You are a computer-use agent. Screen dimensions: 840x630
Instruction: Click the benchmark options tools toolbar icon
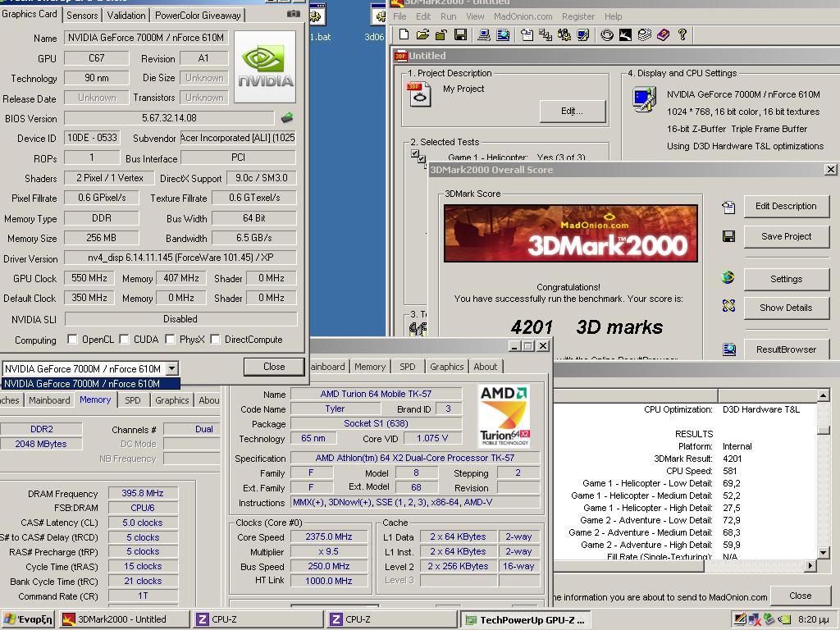[x=564, y=35]
